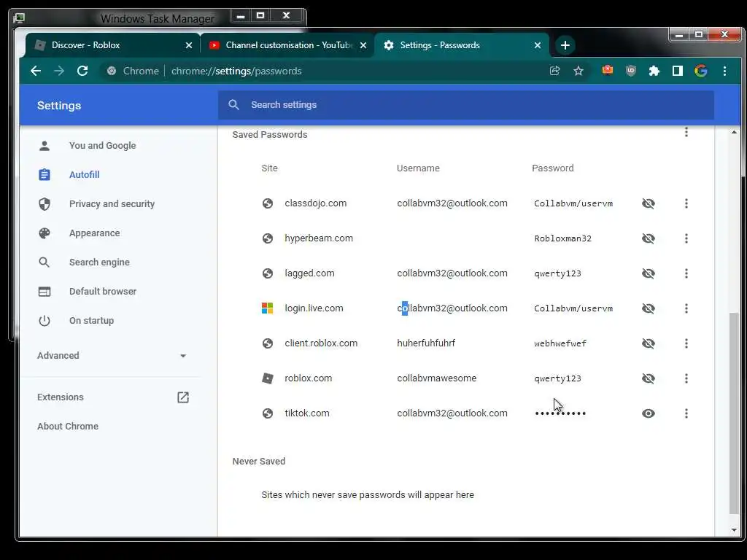Open more actions for client.roblox.com row
The height and width of the screenshot is (560, 747).
pos(686,343)
